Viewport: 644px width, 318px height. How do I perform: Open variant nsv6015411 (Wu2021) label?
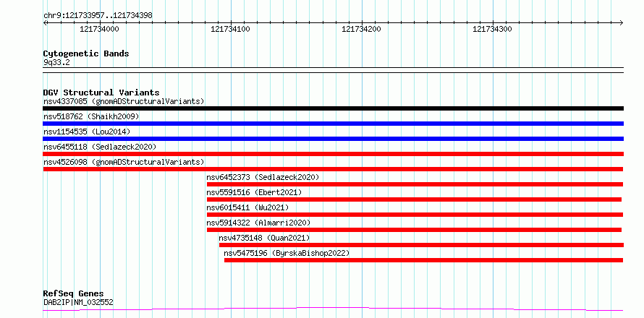pyautogui.click(x=247, y=207)
